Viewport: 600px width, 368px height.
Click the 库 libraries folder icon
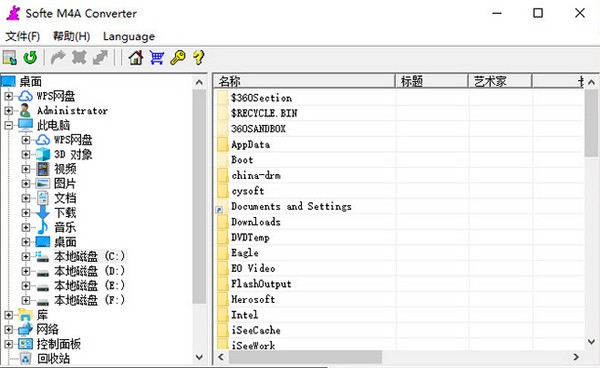(26, 315)
